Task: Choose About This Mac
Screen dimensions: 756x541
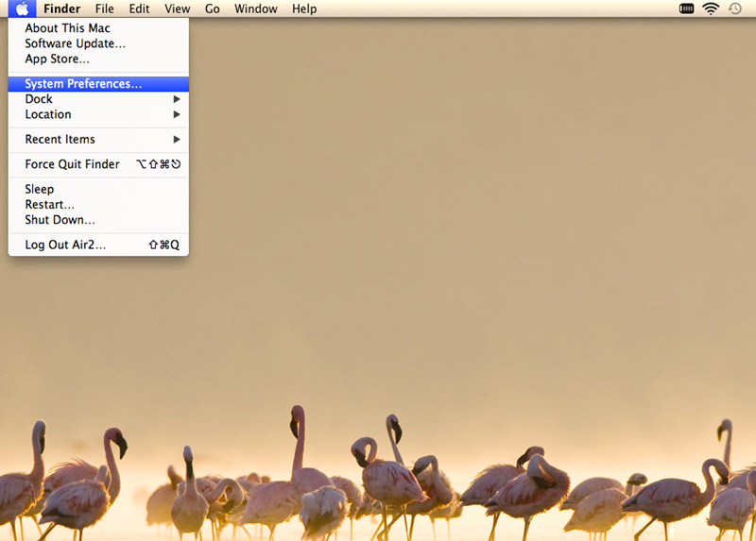Action: (x=98, y=28)
